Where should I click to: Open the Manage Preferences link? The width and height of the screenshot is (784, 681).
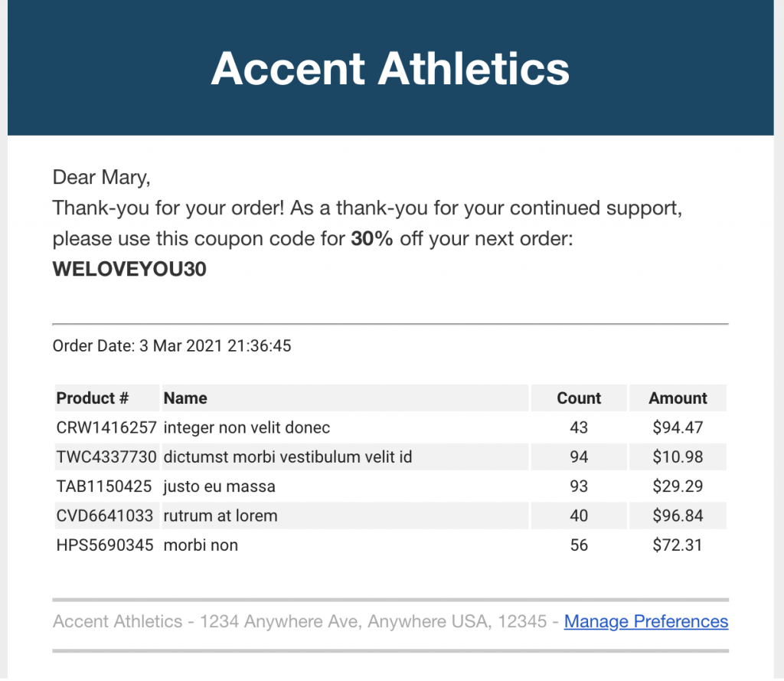click(x=646, y=621)
